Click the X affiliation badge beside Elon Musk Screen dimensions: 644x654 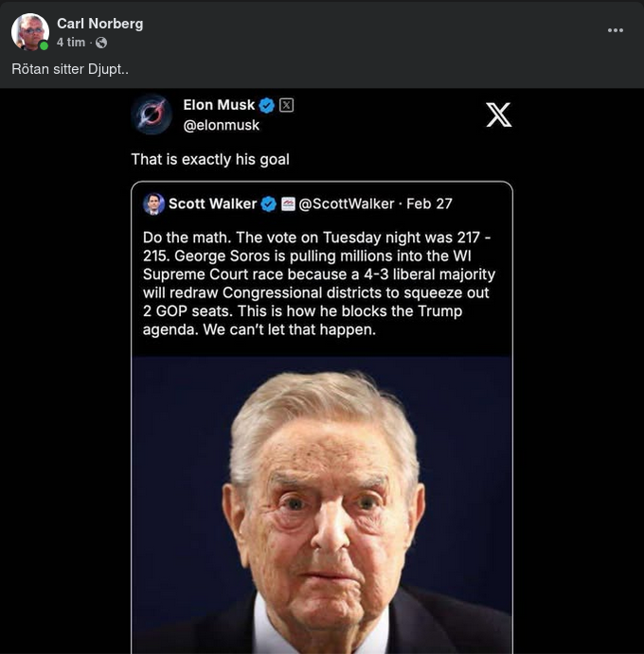tap(286, 105)
